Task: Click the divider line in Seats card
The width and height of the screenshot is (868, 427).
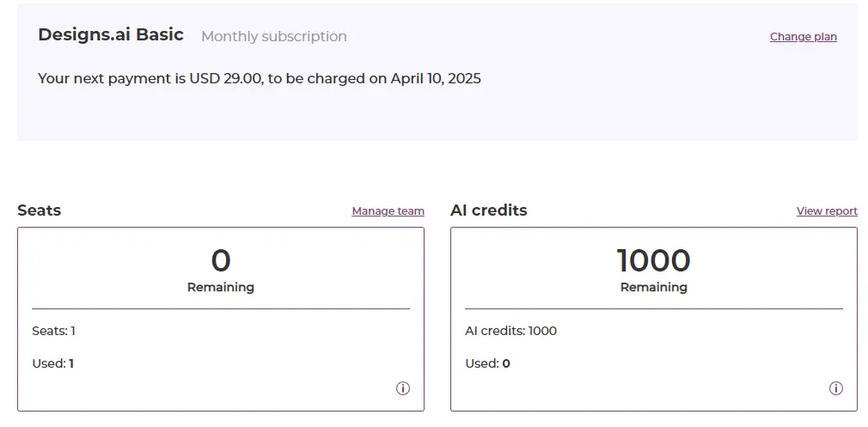Action: 221,308
